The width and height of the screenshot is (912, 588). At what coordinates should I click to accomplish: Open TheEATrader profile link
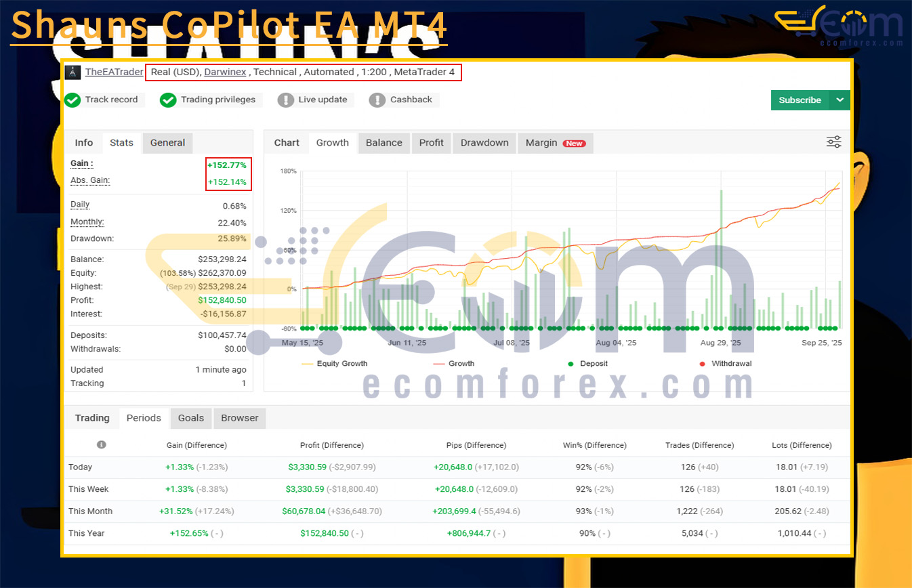tap(114, 72)
